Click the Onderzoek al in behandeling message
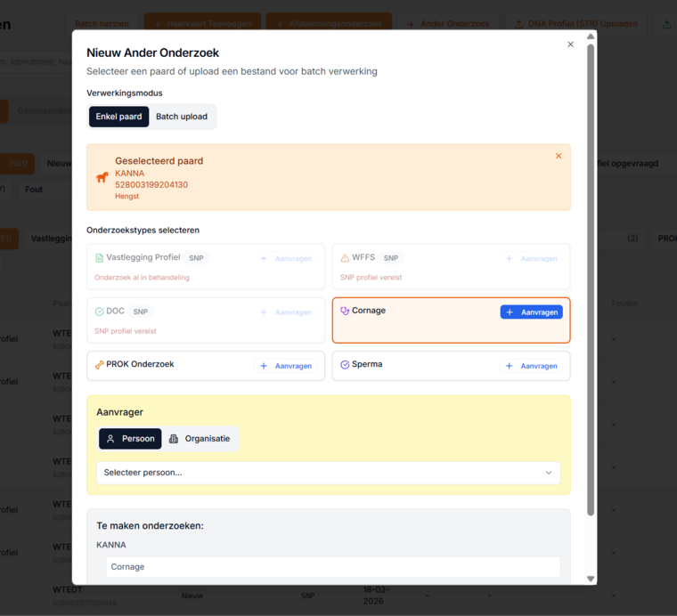 point(142,278)
